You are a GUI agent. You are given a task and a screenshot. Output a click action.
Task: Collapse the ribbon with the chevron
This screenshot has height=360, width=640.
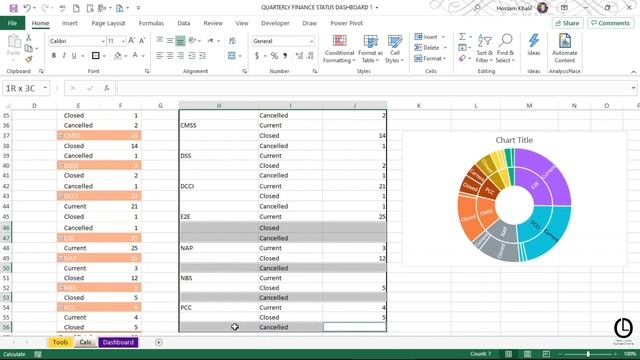click(633, 72)
